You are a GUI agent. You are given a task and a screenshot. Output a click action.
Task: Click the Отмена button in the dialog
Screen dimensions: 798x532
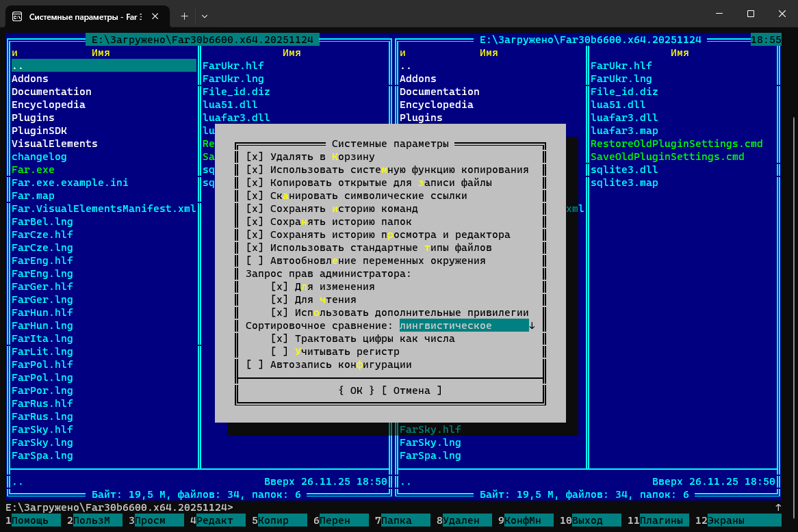coord(411,390)
